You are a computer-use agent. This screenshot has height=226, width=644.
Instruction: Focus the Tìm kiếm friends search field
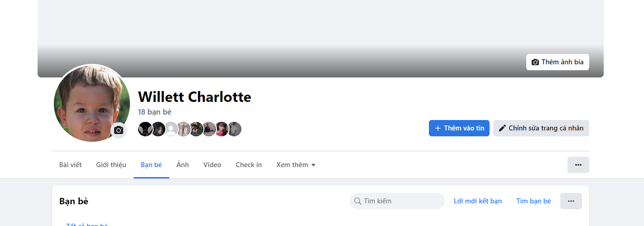(397, 201)
